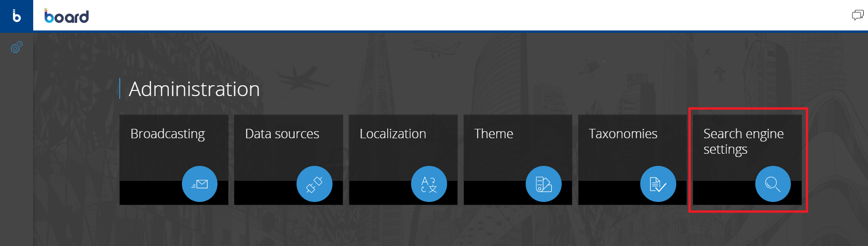Click the Search engine magnifier icon
This screenshot has width=868, height=246.
(x=773, y=184)
